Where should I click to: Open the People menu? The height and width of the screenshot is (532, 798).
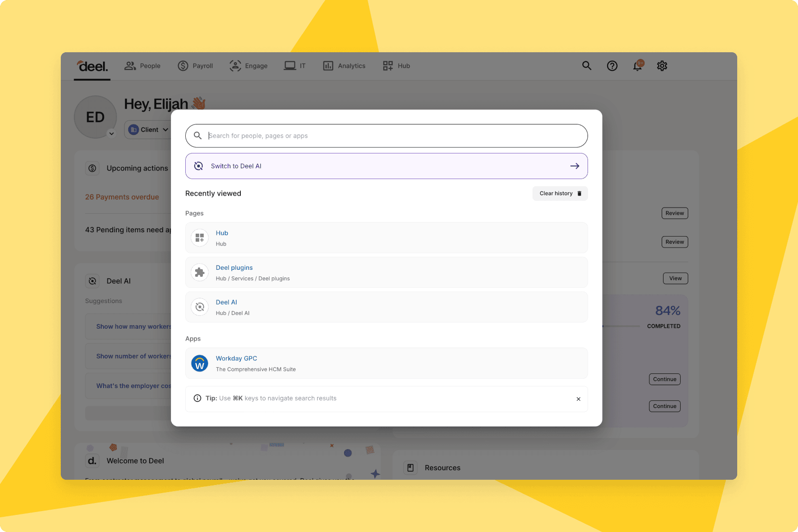[142, 66]
